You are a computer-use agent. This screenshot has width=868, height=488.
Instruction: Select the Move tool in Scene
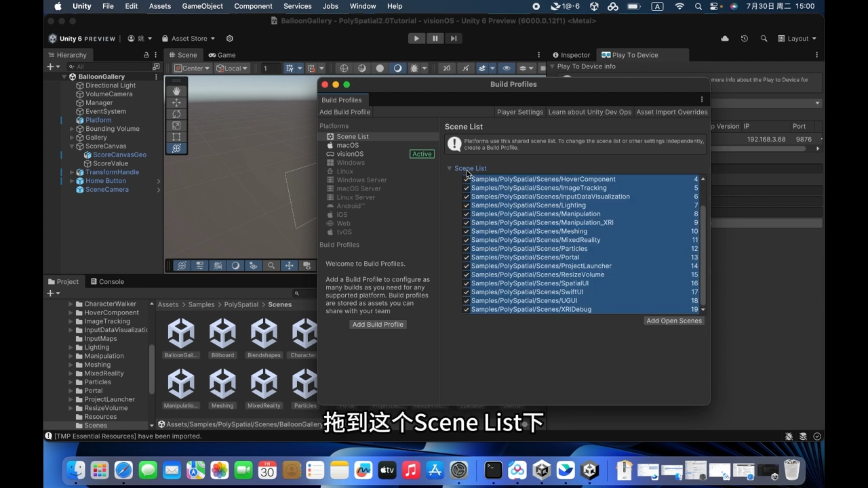click(176, 102)
